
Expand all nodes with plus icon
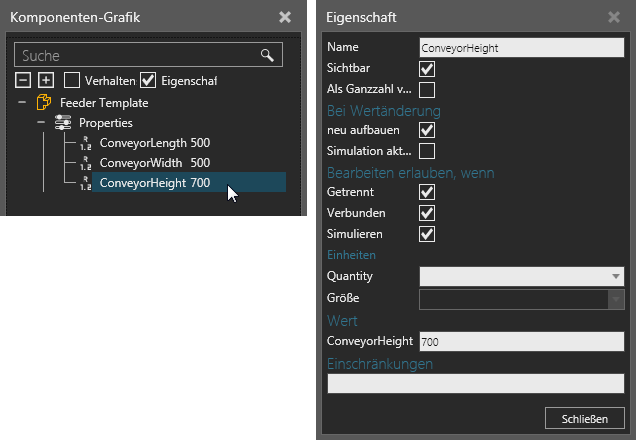click(46, 80)
